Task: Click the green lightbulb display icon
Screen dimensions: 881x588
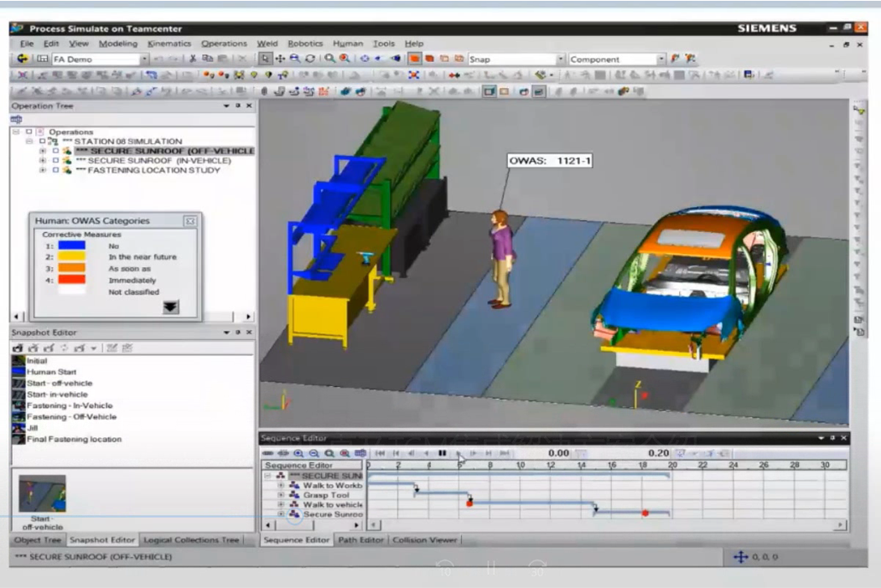Action: tap(254, 75)
